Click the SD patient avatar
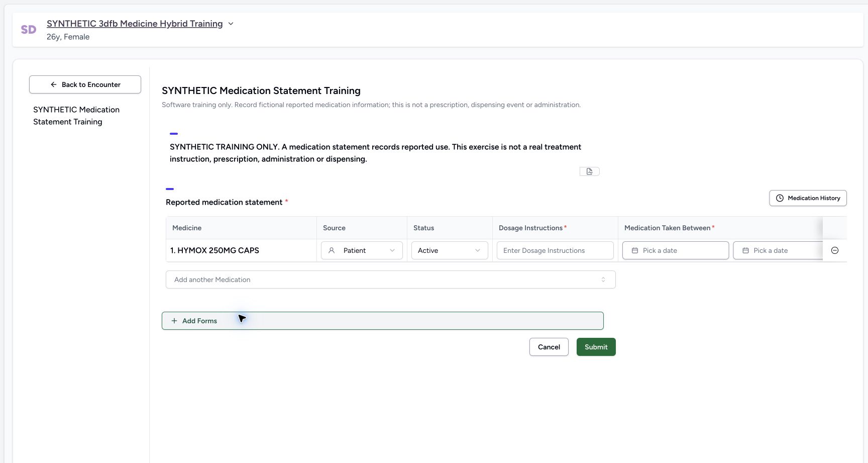This screenshot has height=463, width=868. 29,30
